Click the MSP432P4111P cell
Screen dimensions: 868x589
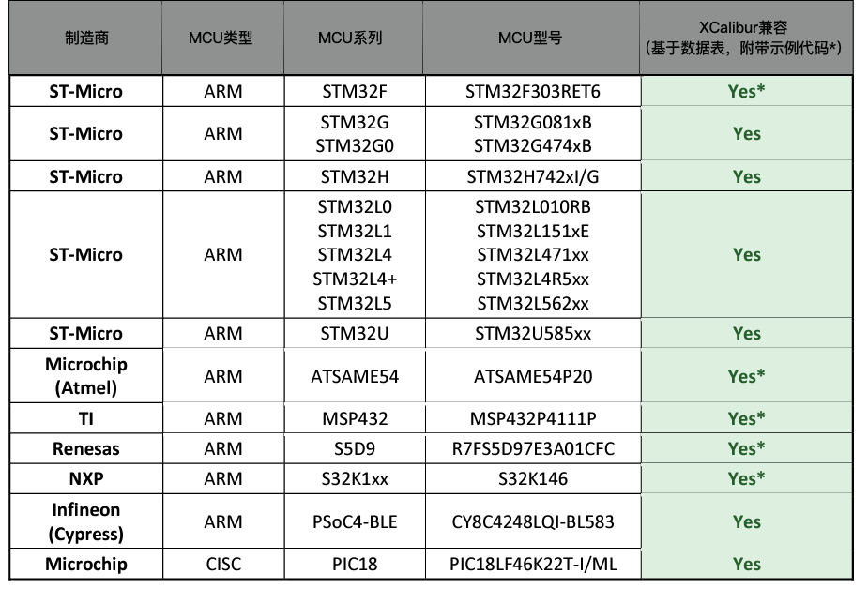533,418
